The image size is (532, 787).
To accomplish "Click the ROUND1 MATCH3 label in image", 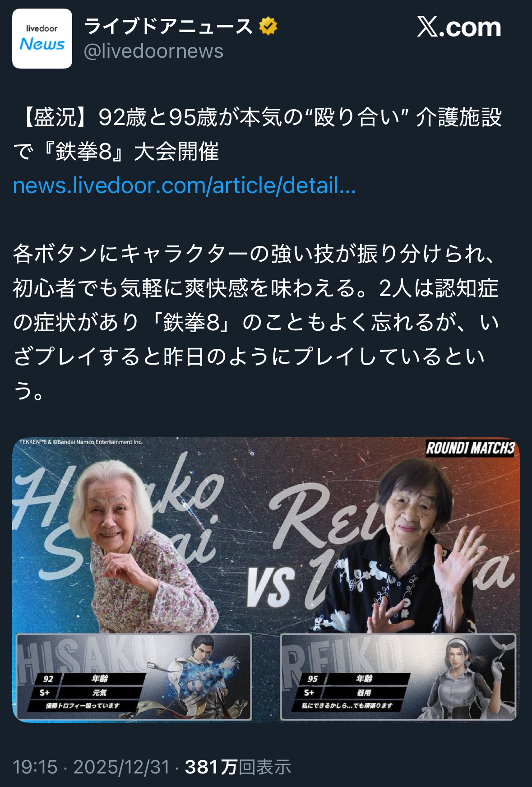I will click(x=470, y=448).
